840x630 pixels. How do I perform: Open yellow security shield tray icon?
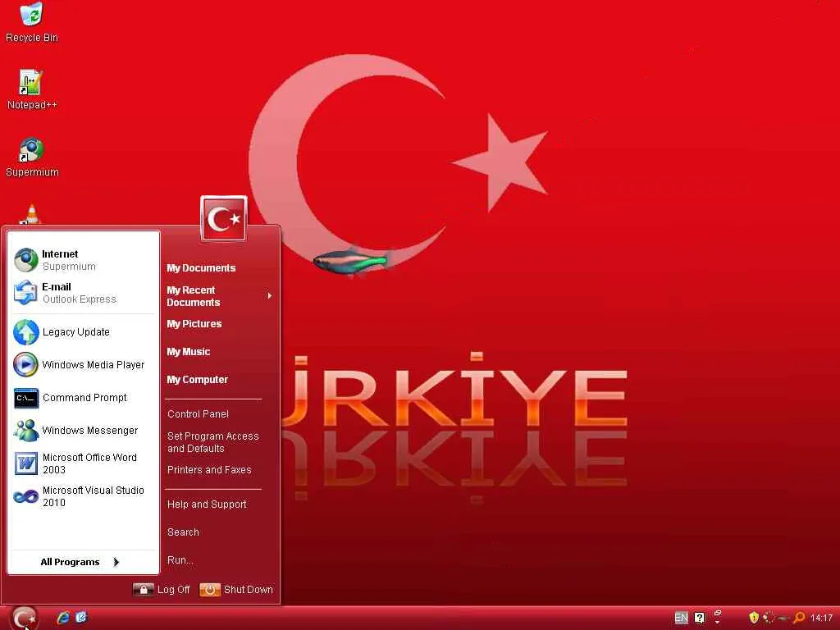754,618
